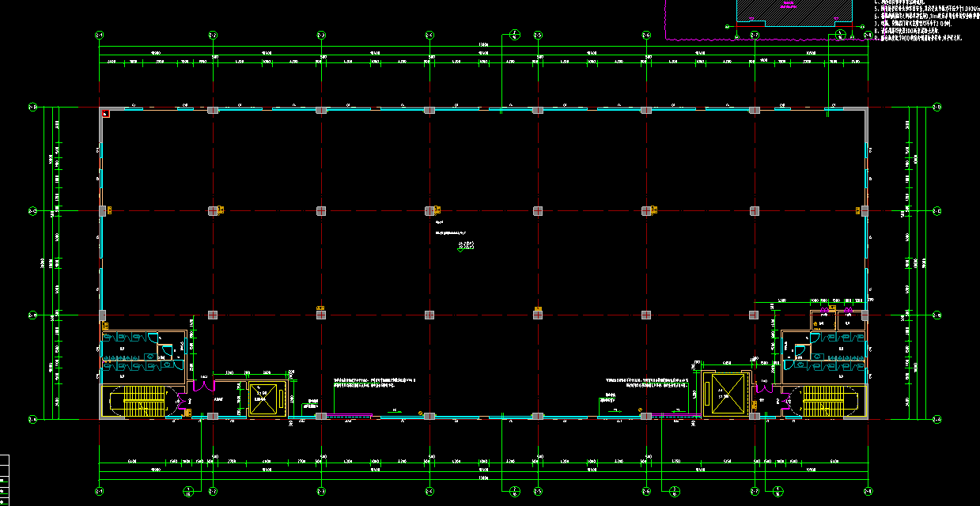Click the left elevator shaft with X symbol
The image size is (980, 506).
click(x=265, y=399)
